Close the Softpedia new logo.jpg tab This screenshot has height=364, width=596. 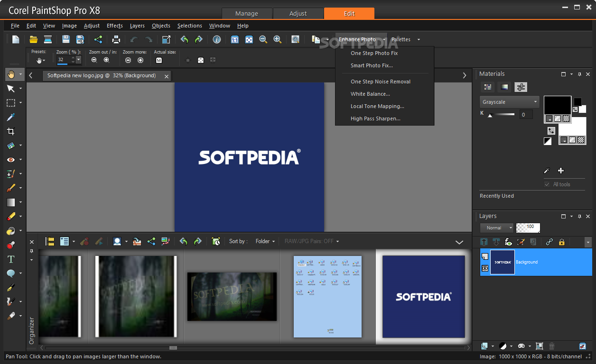167,76
